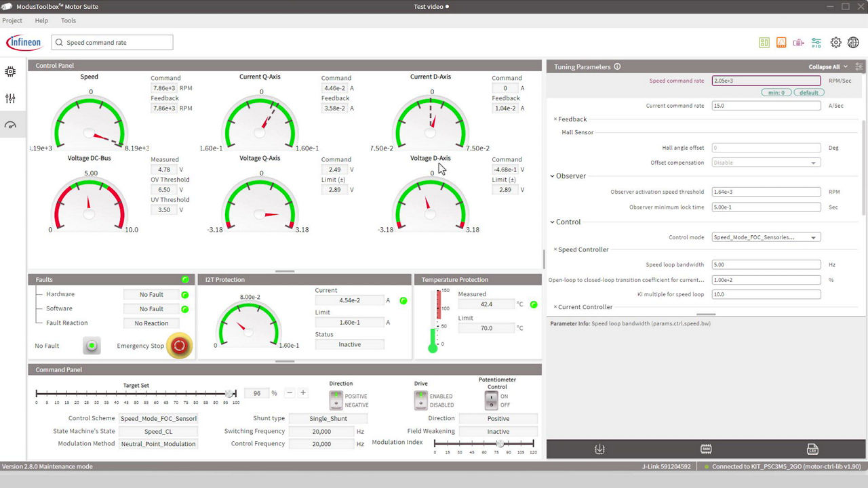Screen dimensions: 868x488
Task: Click the plus button beside Target Set percent
Action: [x=303, y=393]
